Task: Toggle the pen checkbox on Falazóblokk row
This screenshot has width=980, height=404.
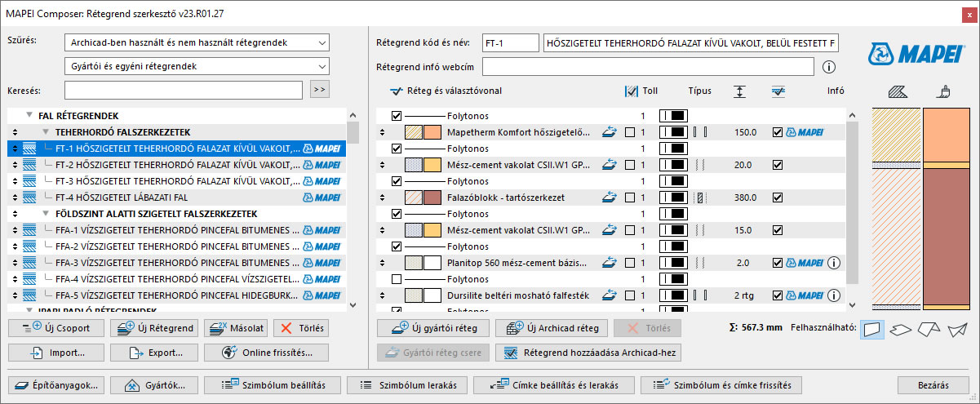Action: (x=629, y=198)
